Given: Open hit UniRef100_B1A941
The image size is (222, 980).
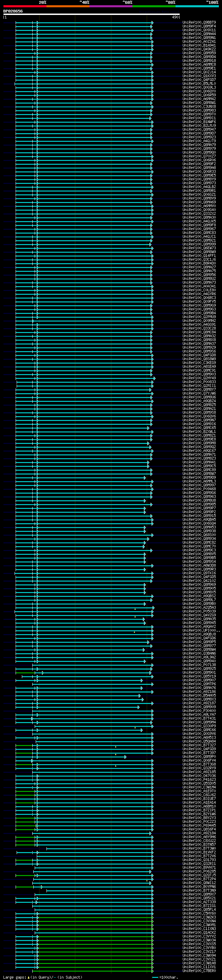Looking at the screenshot, I should [x=199, y=45].
